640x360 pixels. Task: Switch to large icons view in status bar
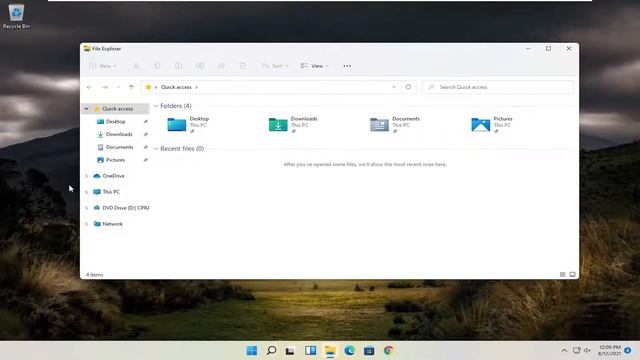pos(572,275)
